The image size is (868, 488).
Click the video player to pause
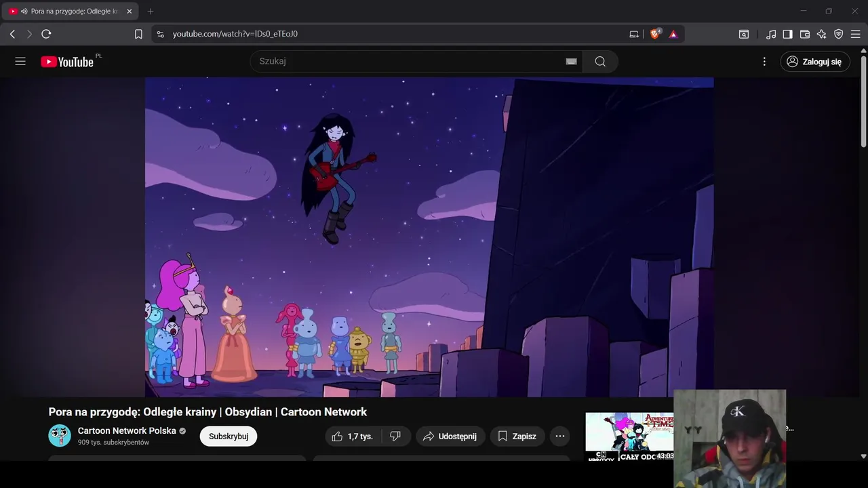pos(429,237)
